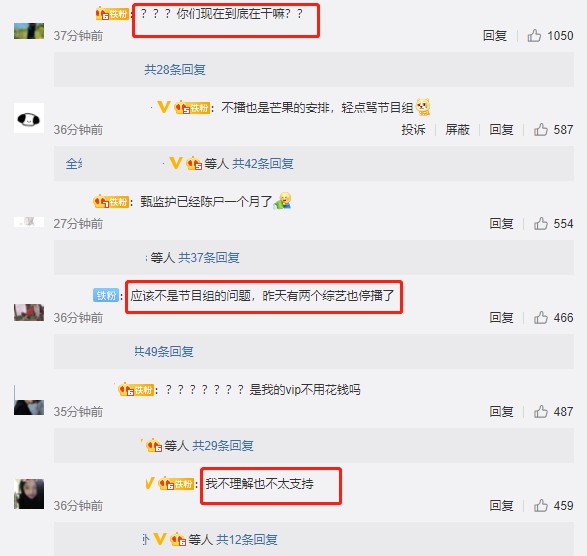Expand the 共28条回复 thread

pos(175,70)
